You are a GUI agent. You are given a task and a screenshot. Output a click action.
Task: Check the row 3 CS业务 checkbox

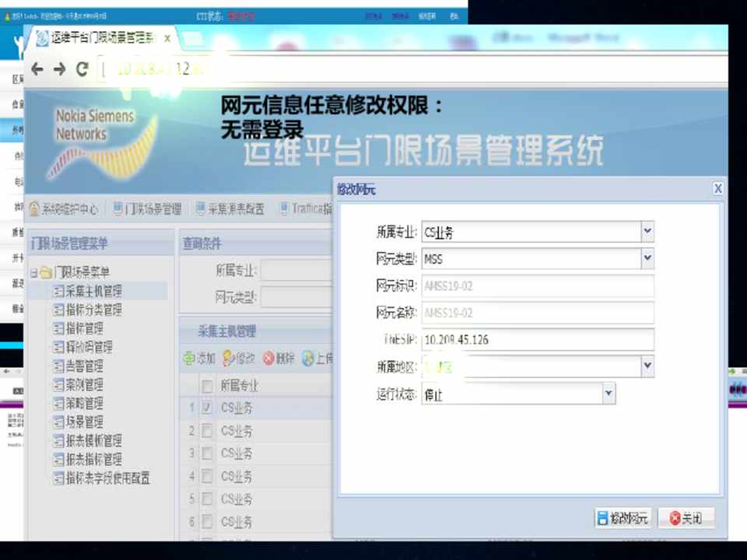click(x=207, y=453)
